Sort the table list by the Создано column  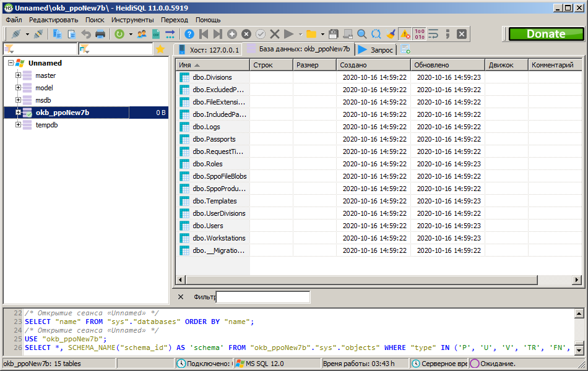click(373, 65)
